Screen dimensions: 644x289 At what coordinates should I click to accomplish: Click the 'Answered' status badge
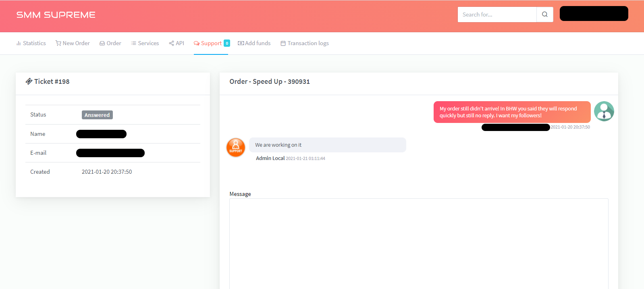pyautogui.click(x=97, y=115)
